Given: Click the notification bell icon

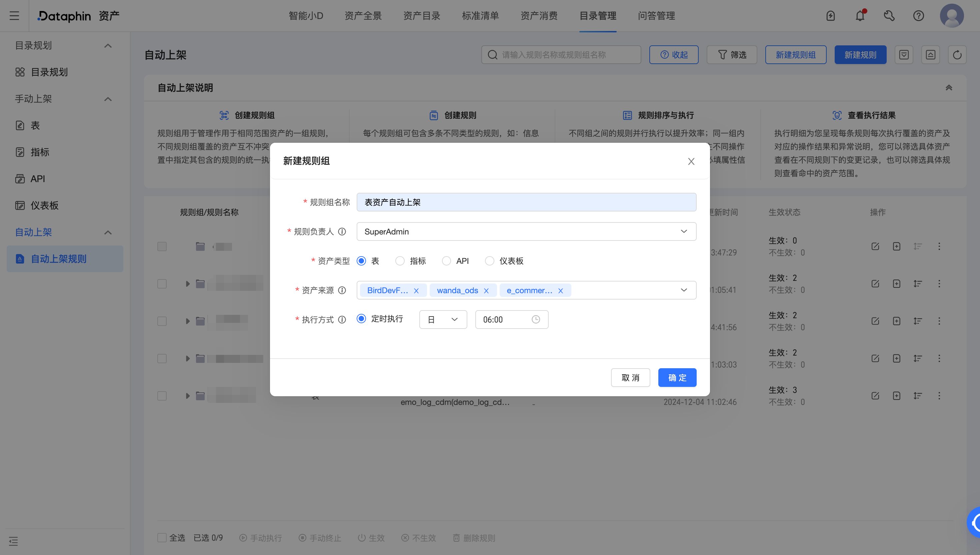Looking at the screenshot, I should point(860,16).
